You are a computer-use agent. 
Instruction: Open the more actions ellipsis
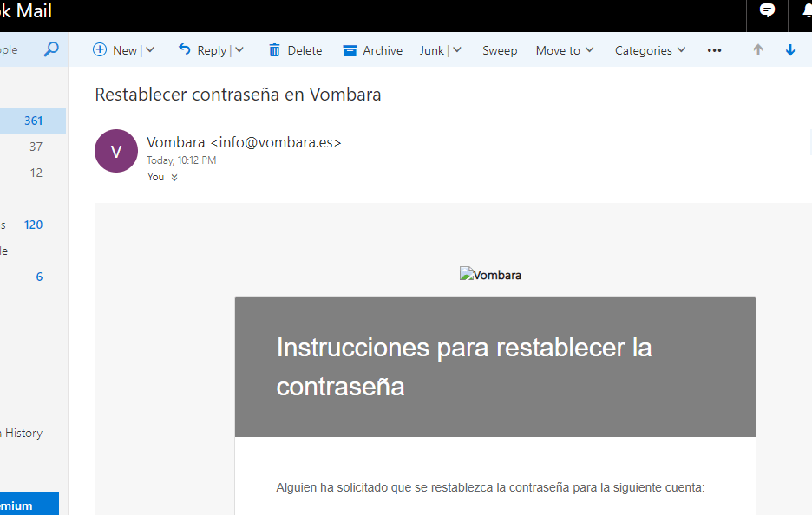coord(714,50)
